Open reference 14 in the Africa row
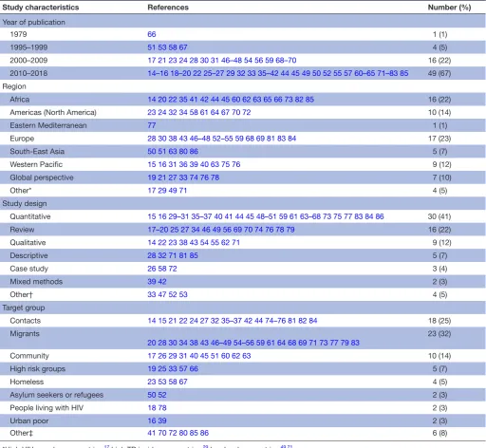 [x=152, y=100]
